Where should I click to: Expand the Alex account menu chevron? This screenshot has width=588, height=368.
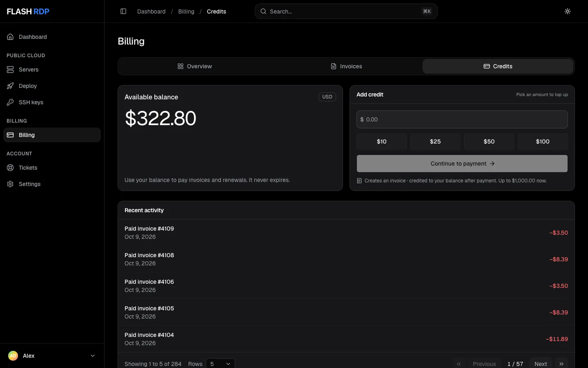[x=93, y=356]
